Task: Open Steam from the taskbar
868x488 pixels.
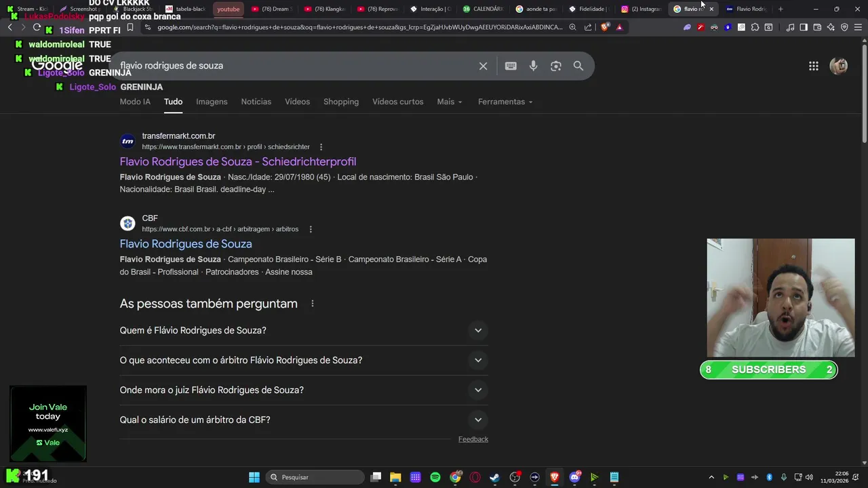Action: pos(495,477)
